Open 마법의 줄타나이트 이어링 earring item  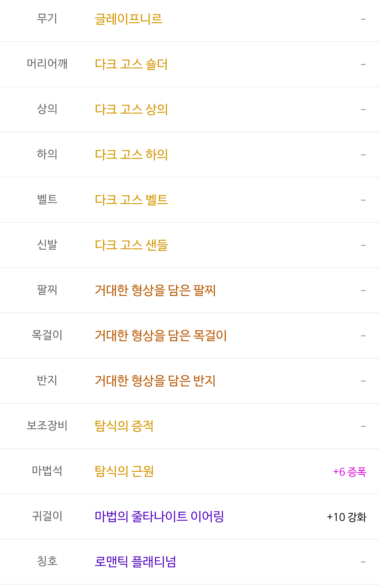(x=159, y=516)
